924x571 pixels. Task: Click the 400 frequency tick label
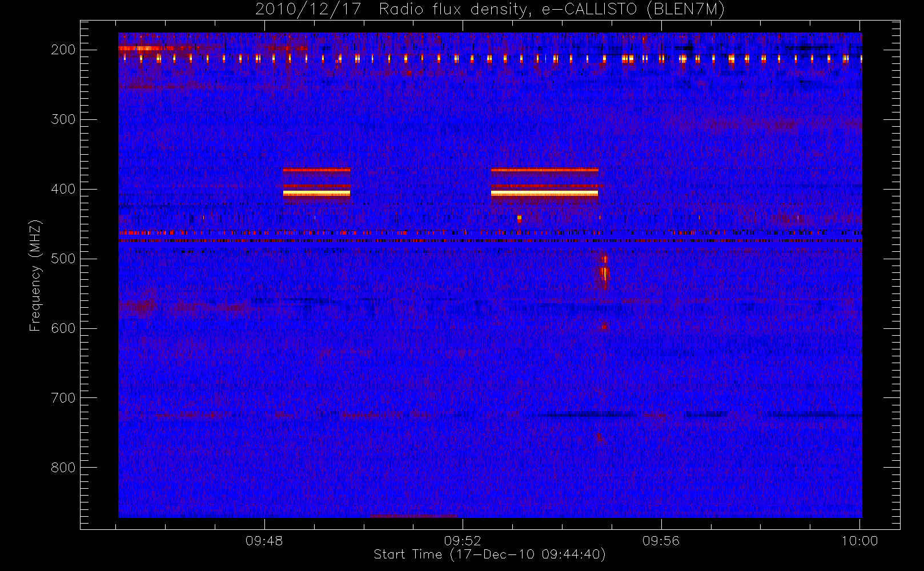click(x=63, y=189)
